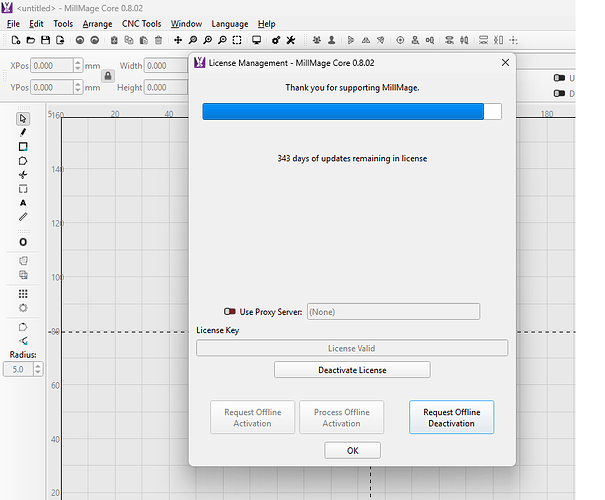This screenshot has width=605, height=500.
Task: Open the Settings gears icon
Action: pyautogui.click(x=276, y=40)
